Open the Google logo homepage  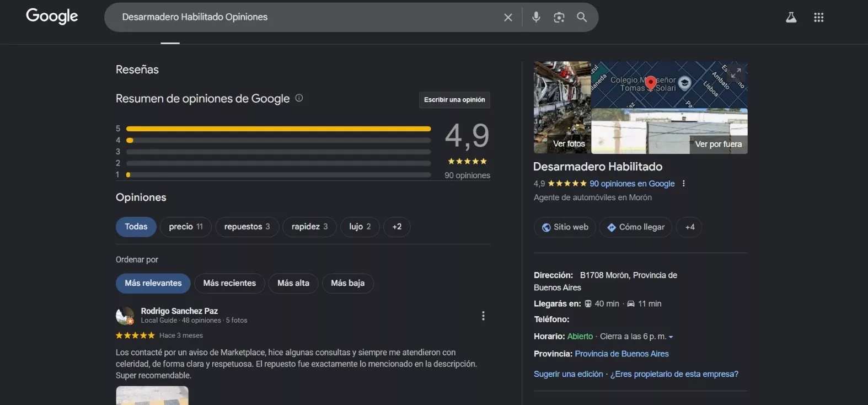pos(52,17)
